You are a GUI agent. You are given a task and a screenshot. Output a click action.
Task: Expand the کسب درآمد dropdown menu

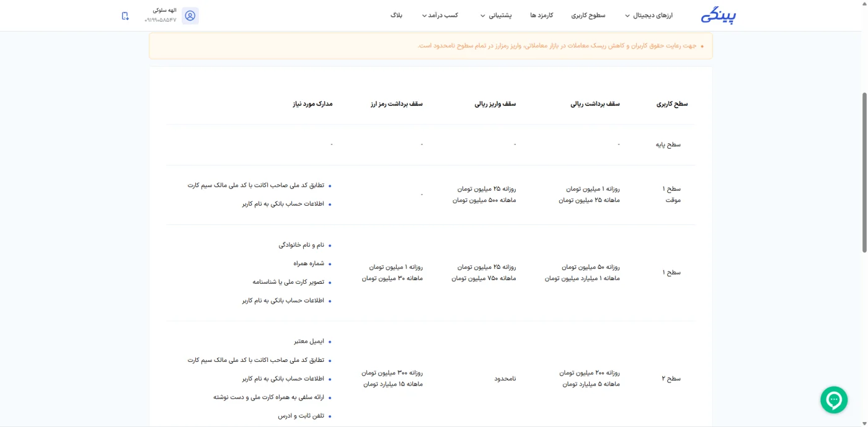tap(440, 15)
